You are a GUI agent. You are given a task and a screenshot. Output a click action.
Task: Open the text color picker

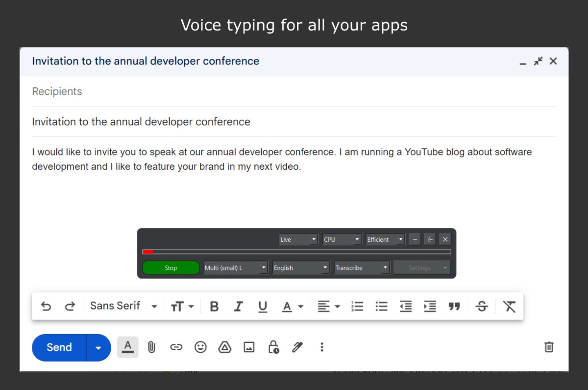(x=293, y=307)
